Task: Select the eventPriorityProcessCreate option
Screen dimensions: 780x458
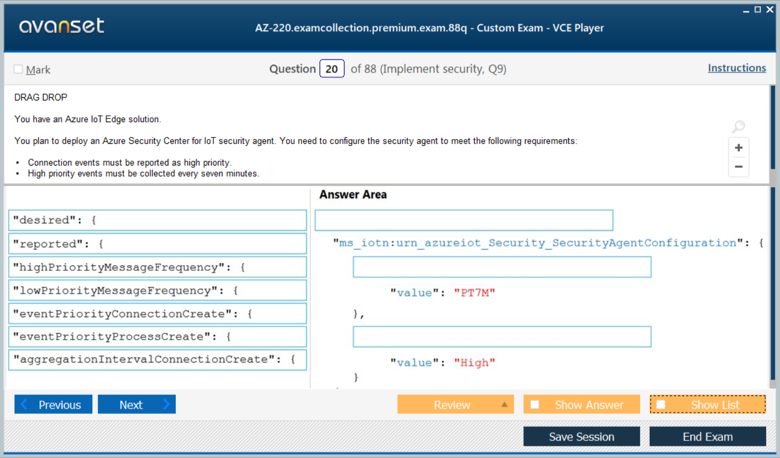Action: (x=157, y=337)
